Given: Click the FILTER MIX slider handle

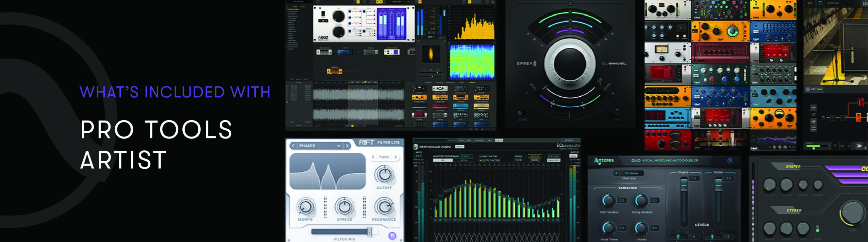Looking at the screenshot, I should 370,231.
